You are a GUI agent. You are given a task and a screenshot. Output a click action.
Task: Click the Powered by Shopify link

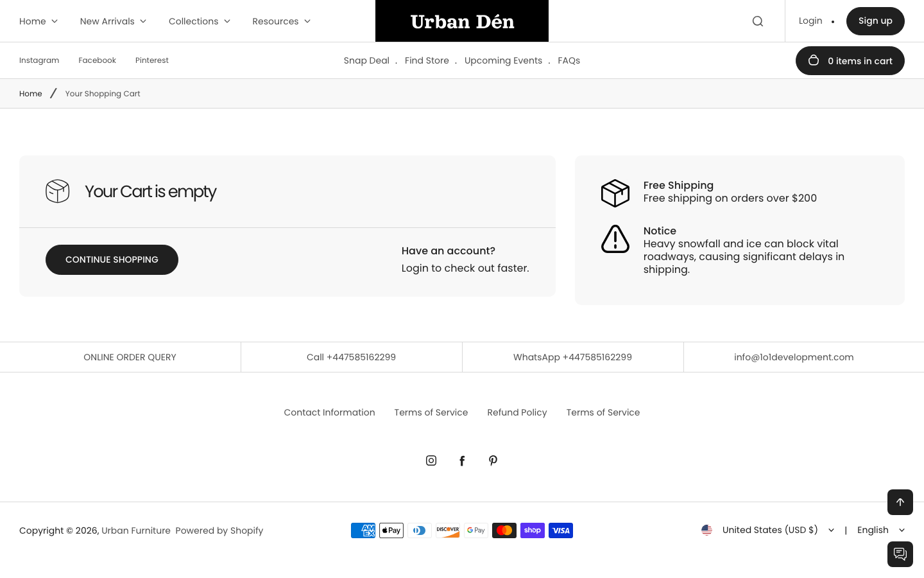coord(219,530)
